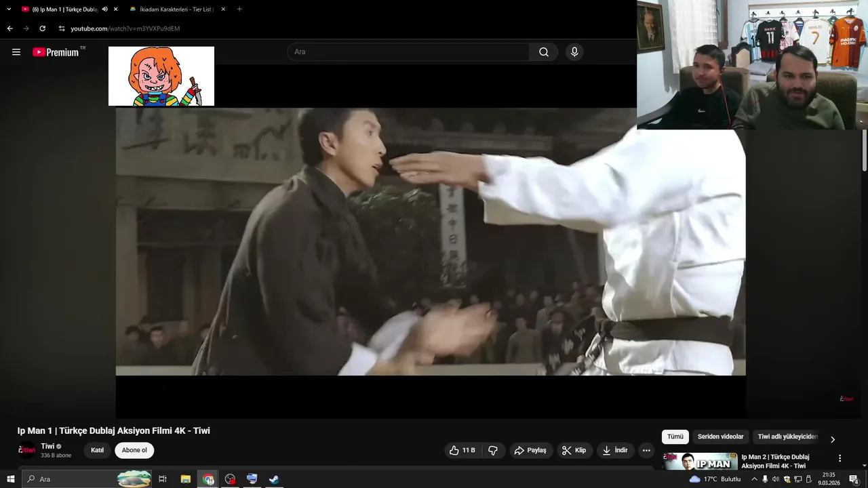Open the tray volume speaker control
This screenshot has width=868, height=488.
pos(776,479)
